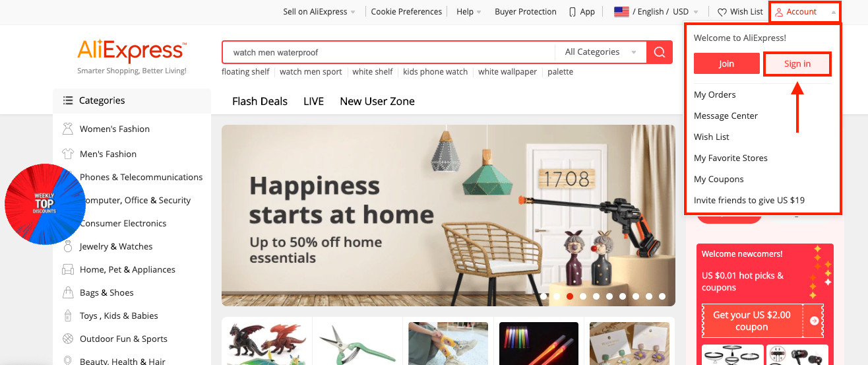Select the Men's Fashion shirt icon
The image size is (868, 365).
(x=67, y=154)
